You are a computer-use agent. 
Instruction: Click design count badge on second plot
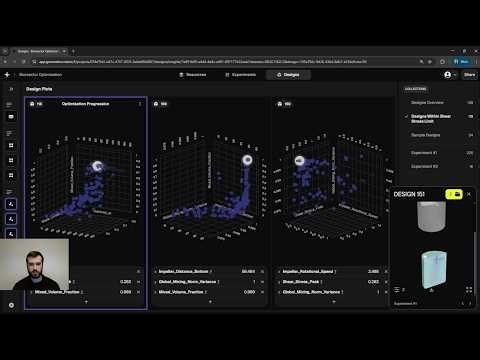pyautogui.click(x=160, y=104)
